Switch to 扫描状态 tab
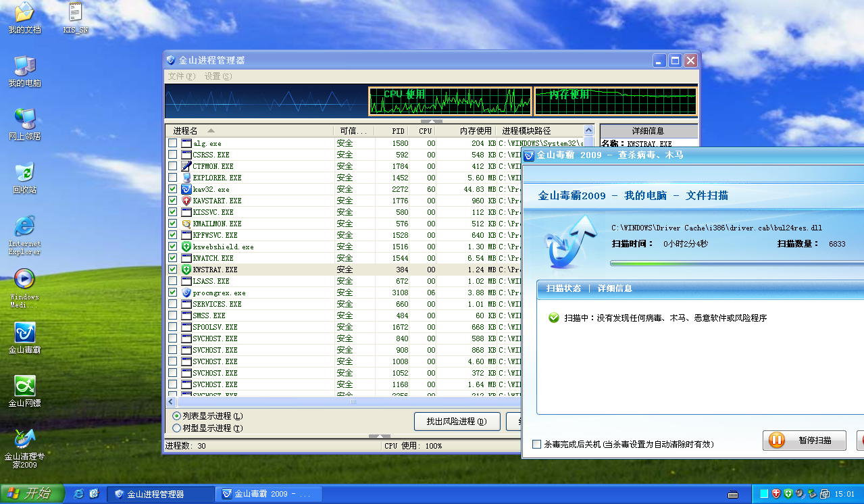This screenshot has height=504, width=864. pos(563,288)
